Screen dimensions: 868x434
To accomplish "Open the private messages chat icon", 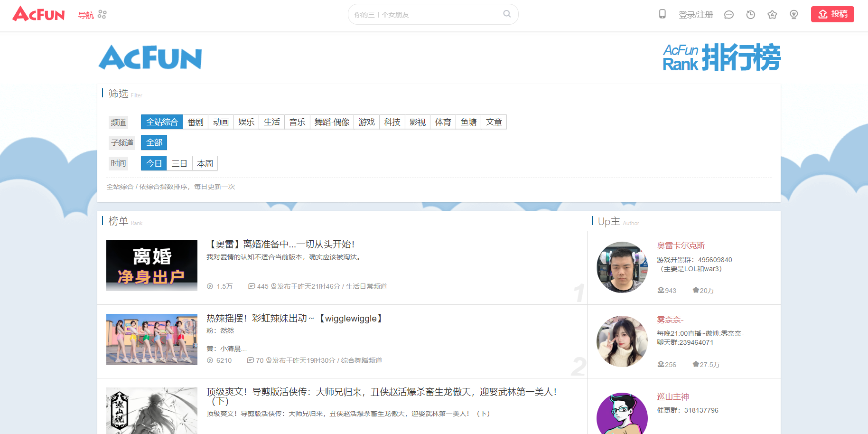I will (728, 14).
